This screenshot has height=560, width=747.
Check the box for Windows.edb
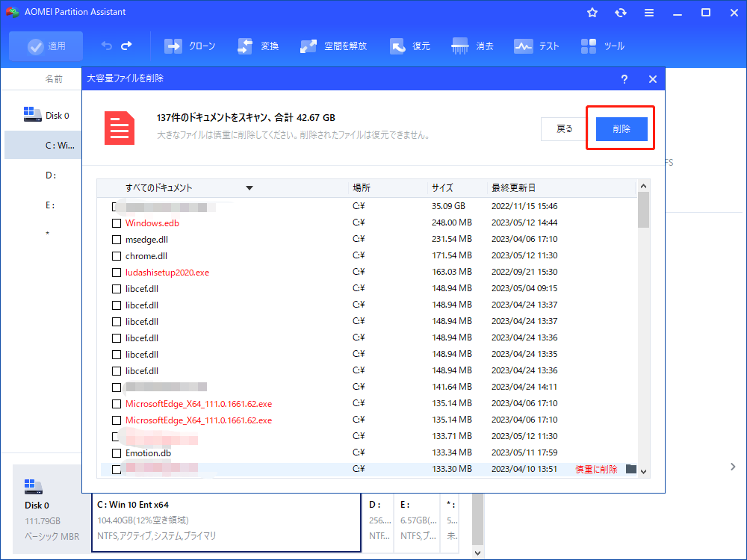tap(117, 223)
